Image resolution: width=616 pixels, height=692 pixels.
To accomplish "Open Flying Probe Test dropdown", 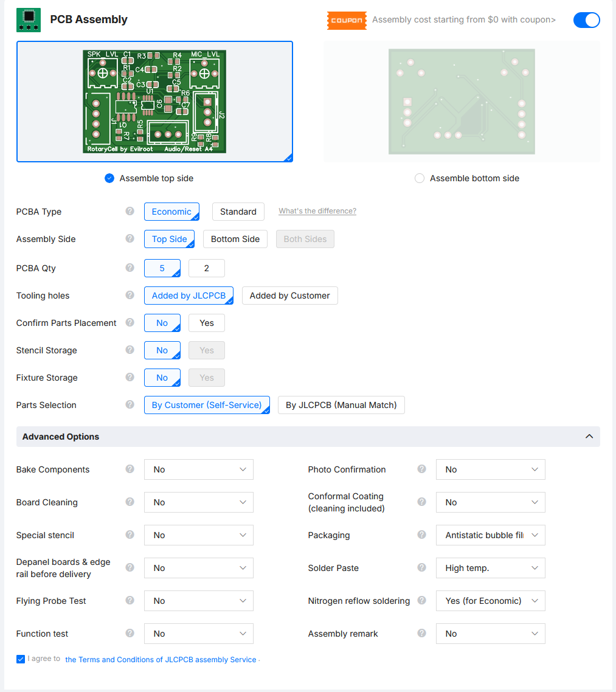I will (199, 601).
